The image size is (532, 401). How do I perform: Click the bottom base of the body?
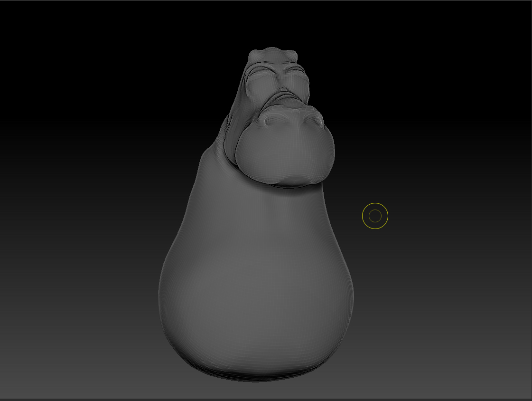(256, 373)
